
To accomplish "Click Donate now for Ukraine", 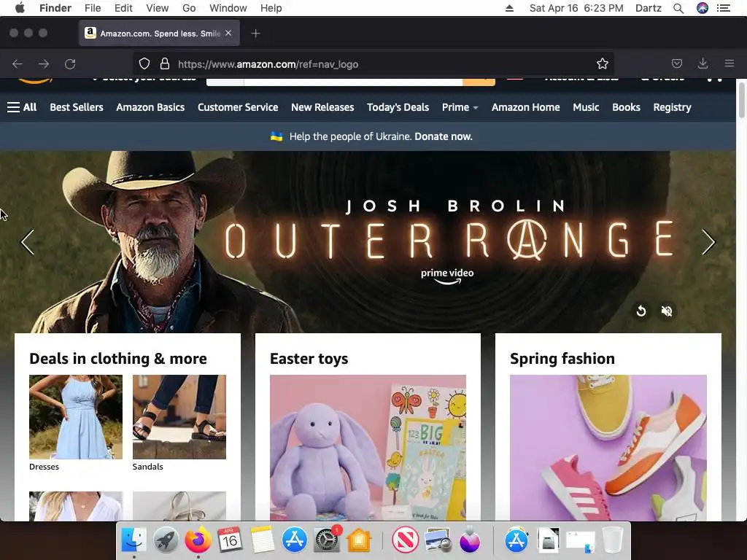I will pos(443,136).
